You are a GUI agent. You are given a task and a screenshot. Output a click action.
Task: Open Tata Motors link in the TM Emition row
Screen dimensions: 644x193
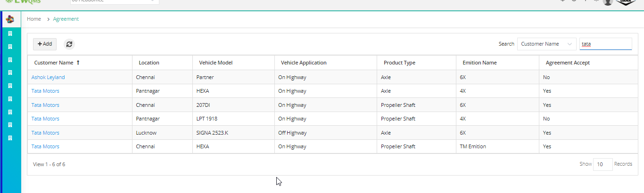[45, 146]
